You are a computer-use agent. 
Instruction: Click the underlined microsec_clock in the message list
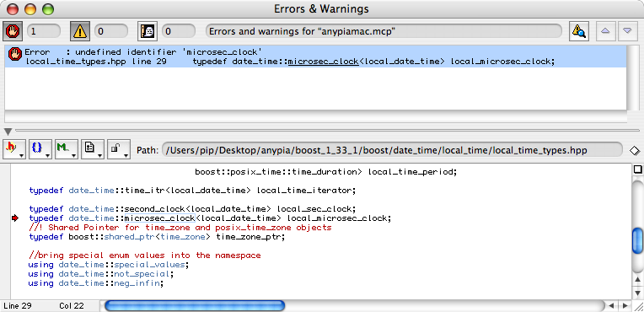323,62
